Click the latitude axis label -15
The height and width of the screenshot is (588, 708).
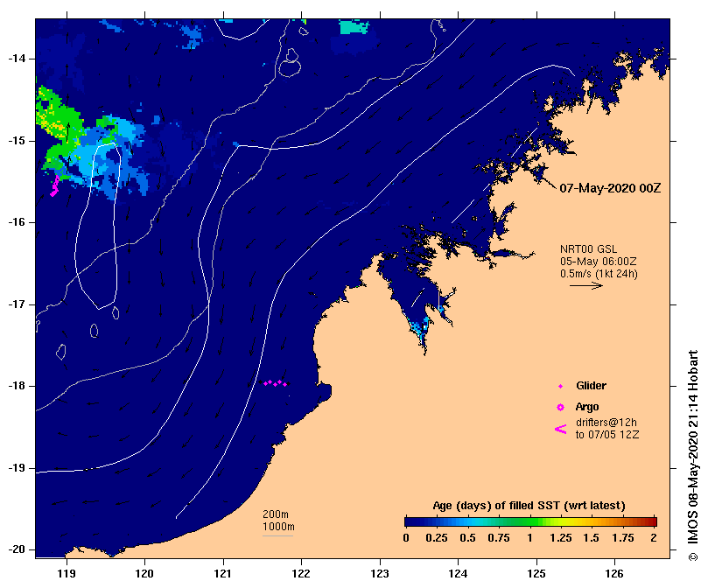(x=17, y=141)
